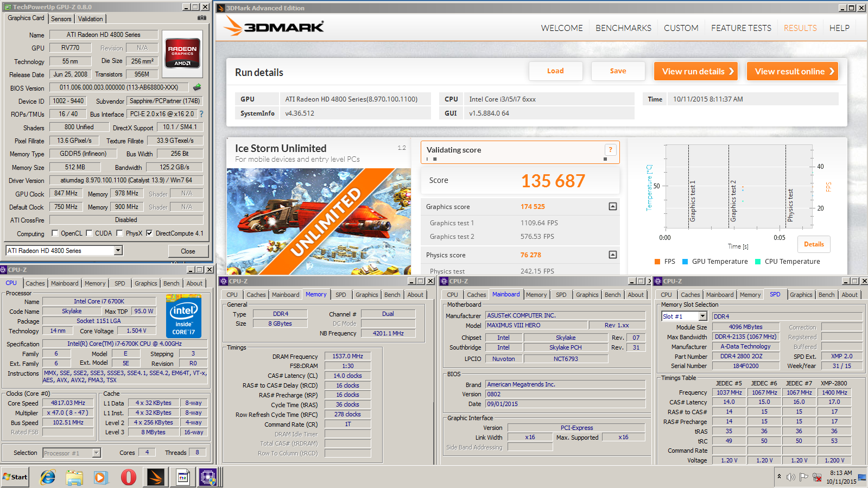
Task: Open Opera browser from the taskbar
Action: 129,477
